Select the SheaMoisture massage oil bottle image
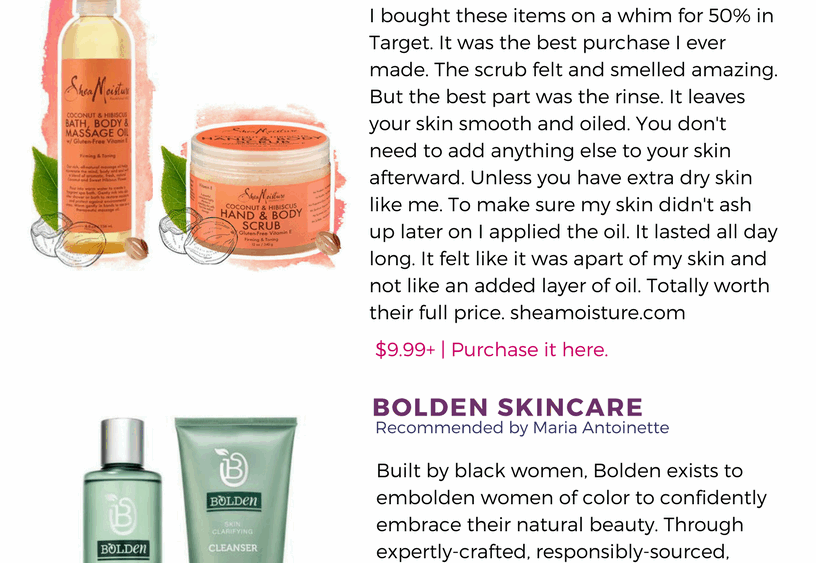 (96, 127)
